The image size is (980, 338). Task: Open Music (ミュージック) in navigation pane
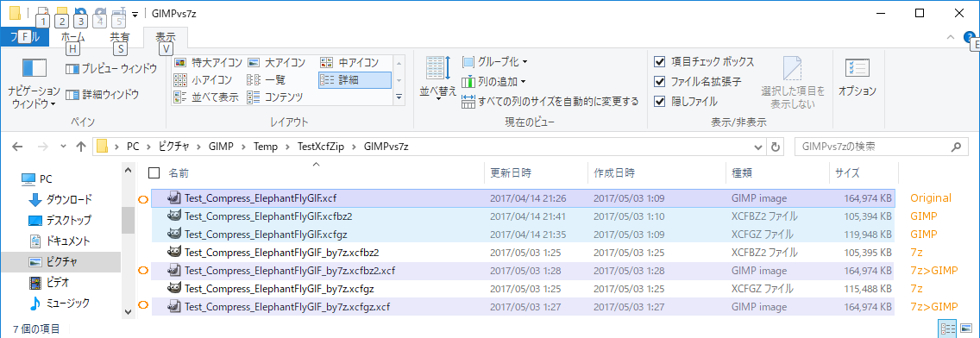pyautogui.click(x=60, y=303)
